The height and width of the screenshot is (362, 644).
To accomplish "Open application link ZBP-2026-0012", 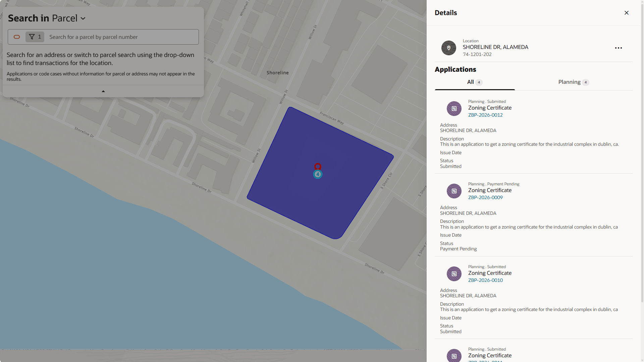I will click(485, 115).
